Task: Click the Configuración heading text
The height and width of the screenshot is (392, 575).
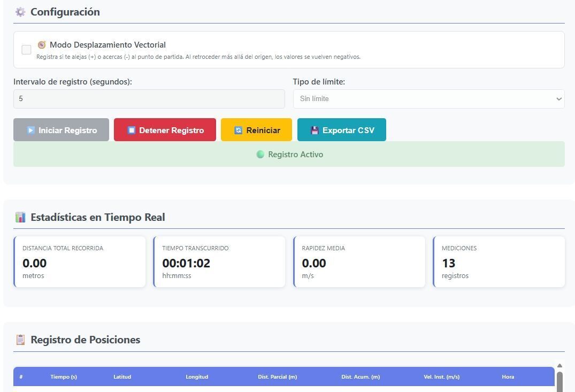Action: (x=65, y=12)
